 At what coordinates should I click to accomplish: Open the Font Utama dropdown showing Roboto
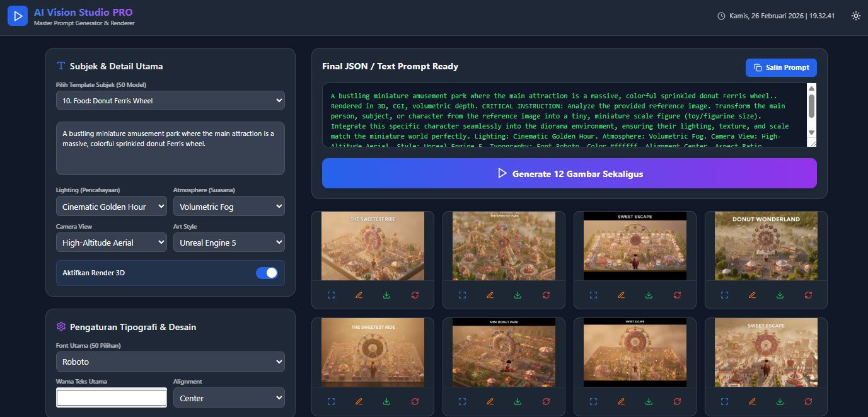click(x=170, y=362)
